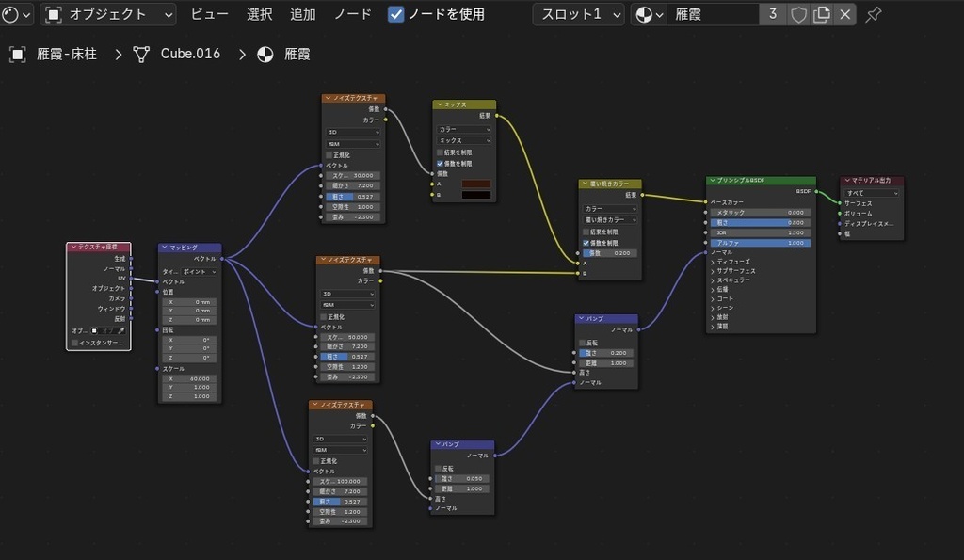Click top Noise Texture カラー output socket

coord(385,120)
